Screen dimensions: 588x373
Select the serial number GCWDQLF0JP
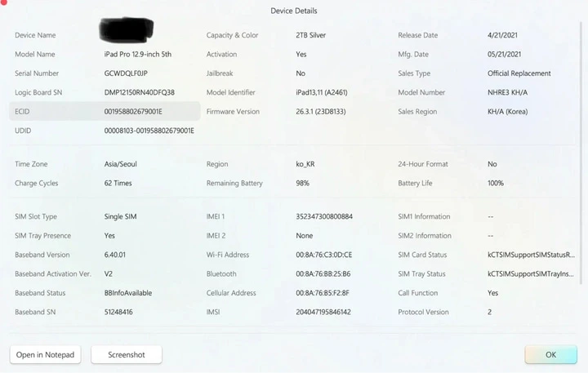(x=126, y=73)
